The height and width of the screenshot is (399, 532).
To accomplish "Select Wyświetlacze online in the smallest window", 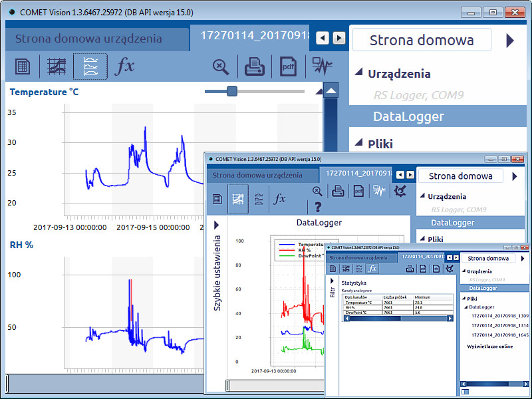I will click(490, 346).
